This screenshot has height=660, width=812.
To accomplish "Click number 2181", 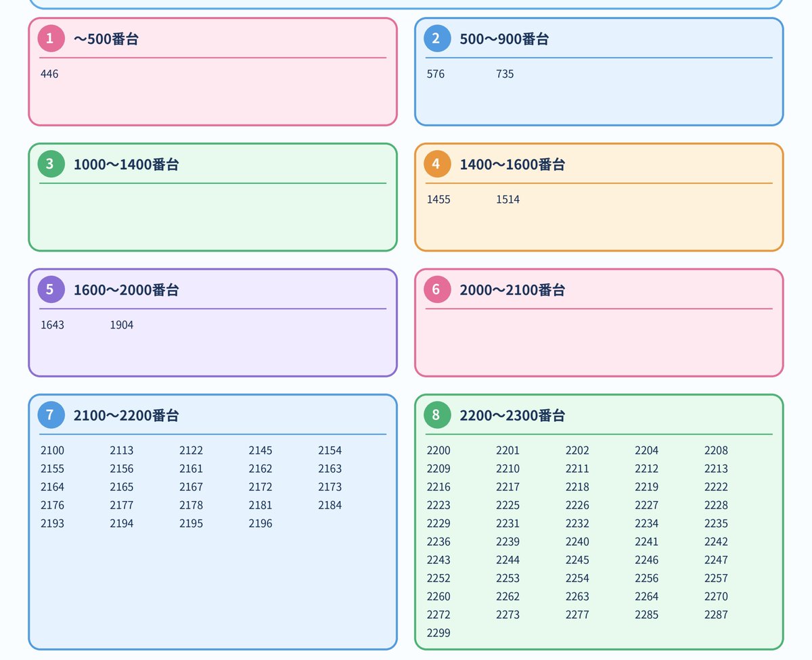I will coord(261,505).
